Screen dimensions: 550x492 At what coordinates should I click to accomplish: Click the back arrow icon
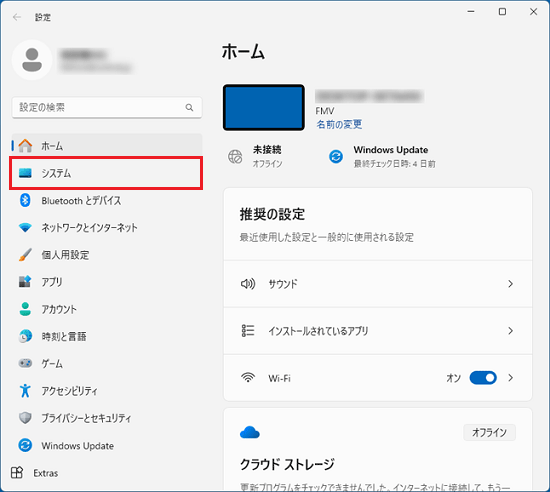pyautogui.click(x=16, y=17)
